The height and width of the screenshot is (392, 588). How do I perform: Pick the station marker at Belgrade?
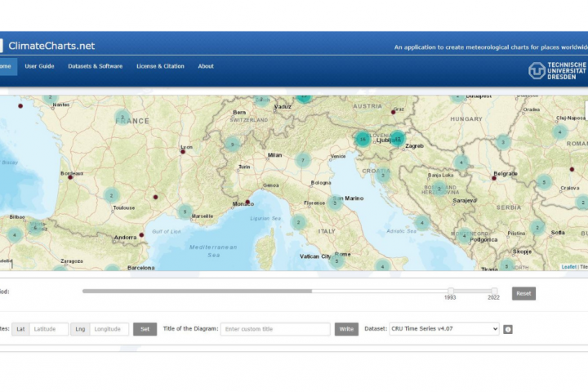494,177
